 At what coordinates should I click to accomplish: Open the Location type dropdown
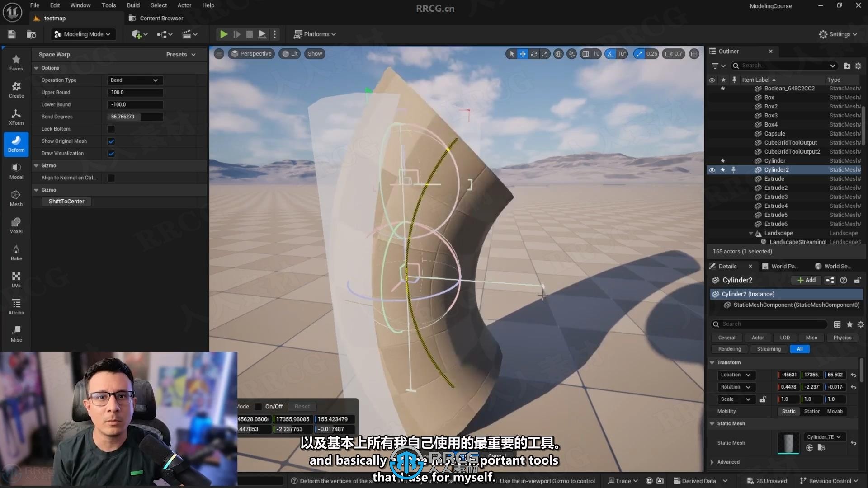pyautogui.click(x=736, y=375)
